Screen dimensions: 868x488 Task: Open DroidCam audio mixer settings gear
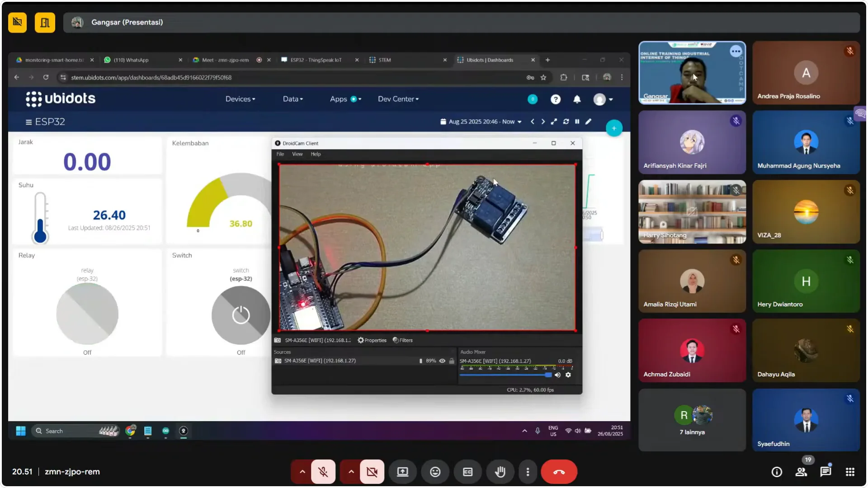point(568,375)
